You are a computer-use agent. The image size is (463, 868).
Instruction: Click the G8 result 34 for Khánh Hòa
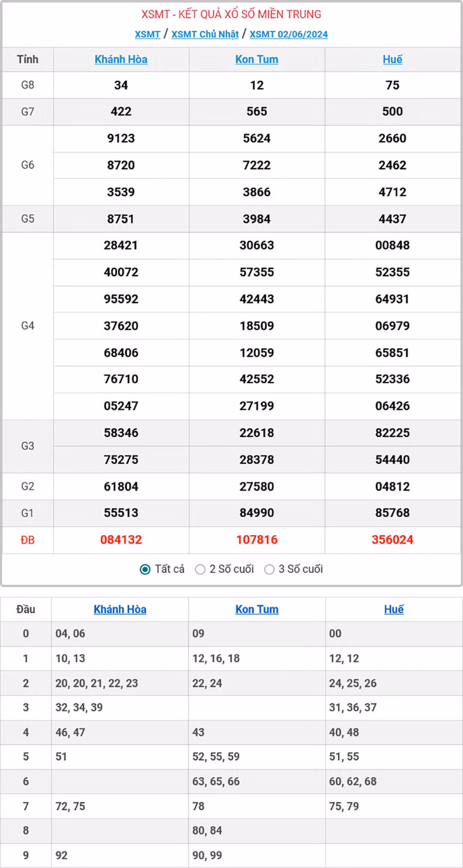121,85
